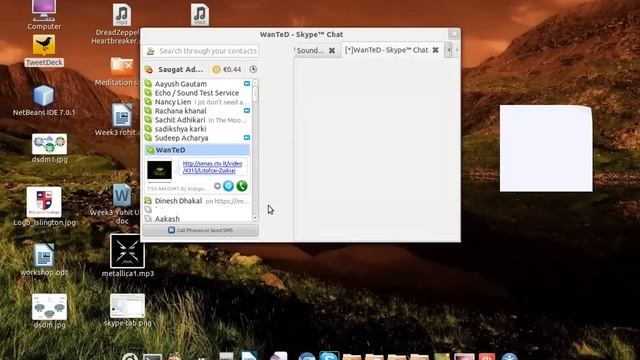Select the highlighted WanTeD contact row

(197, 150)
